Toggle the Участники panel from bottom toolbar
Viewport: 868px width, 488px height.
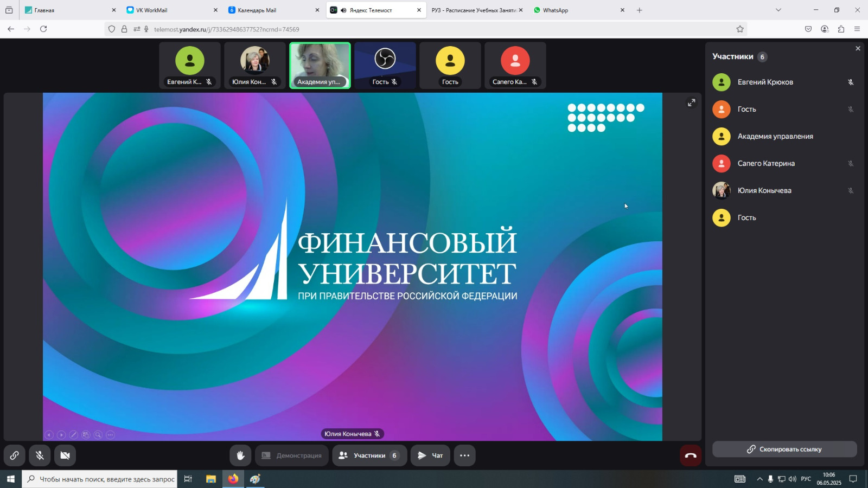(369, 455)
